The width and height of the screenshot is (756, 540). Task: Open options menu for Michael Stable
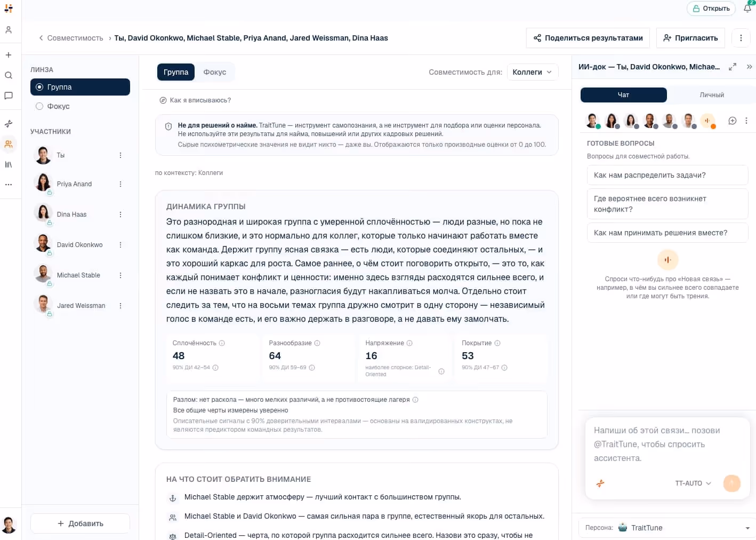[120, 275]
